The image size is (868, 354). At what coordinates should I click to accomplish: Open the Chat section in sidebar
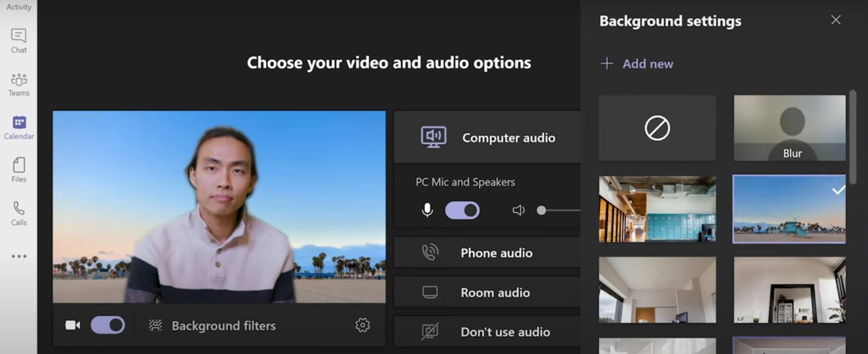click(19, 41)
